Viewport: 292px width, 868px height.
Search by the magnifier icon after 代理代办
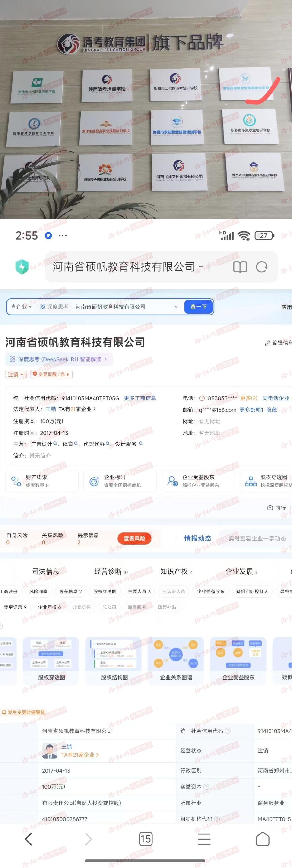[108, 443]
